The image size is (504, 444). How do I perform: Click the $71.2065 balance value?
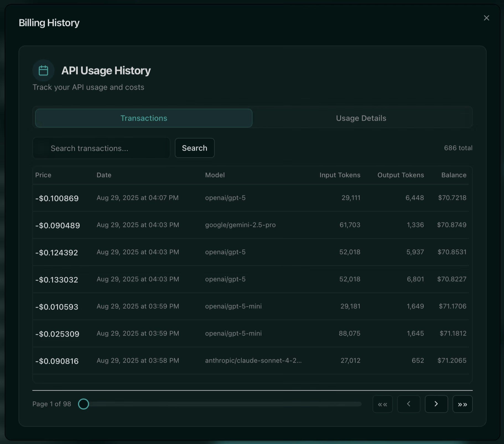452,360
